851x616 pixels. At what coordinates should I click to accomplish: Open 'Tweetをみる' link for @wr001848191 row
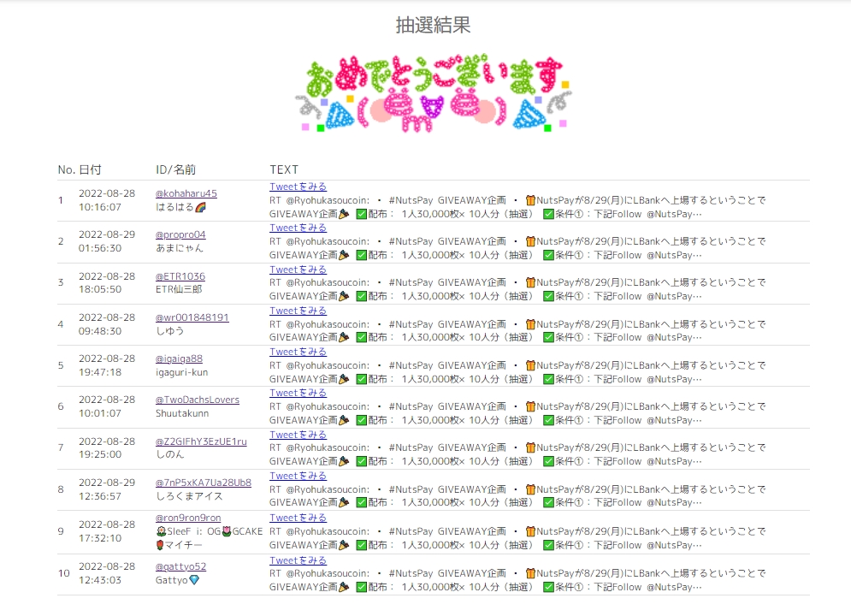pyautogui.click(x=298, y=311)
